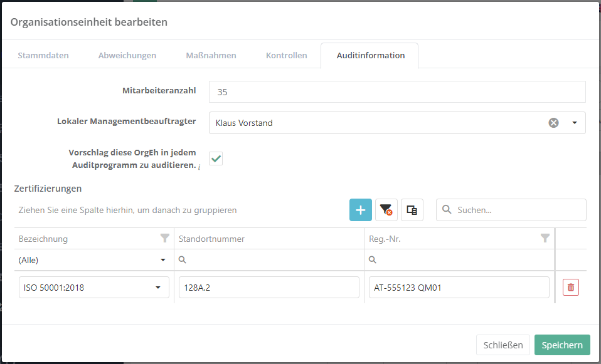Uncheck the audit program proposal checkbox
The image size is (601, 364).
216,159
